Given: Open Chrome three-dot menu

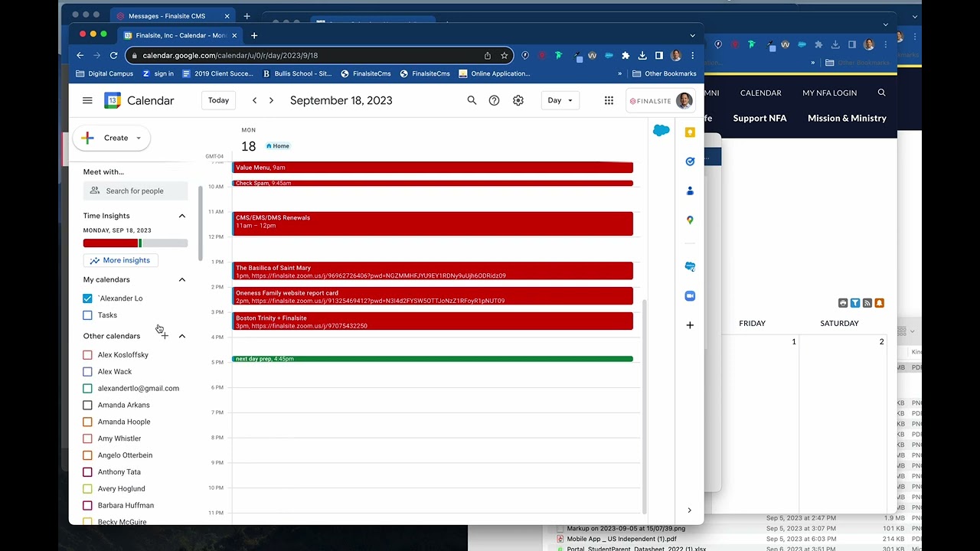Looking at the screenshot, I should coord(692,55).
